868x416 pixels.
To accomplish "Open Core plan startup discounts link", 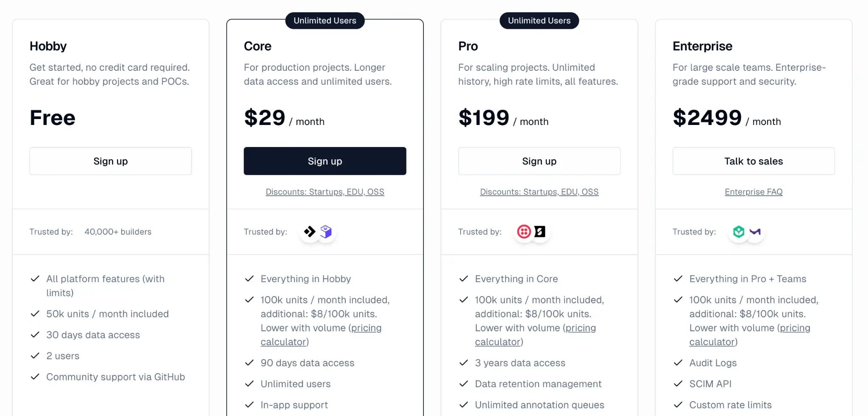I will [325, 192].
